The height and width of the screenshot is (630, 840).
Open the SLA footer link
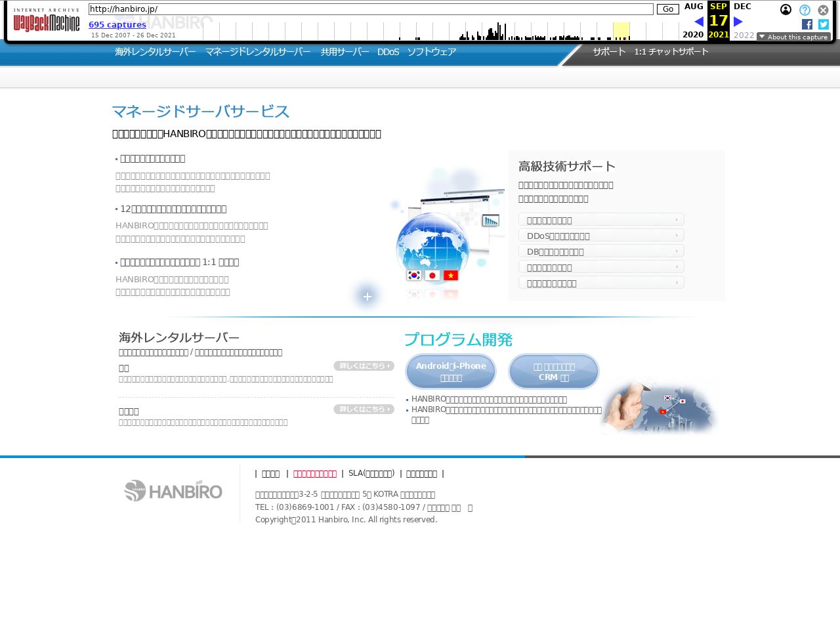pyautogui.click(x=371, y=473)
